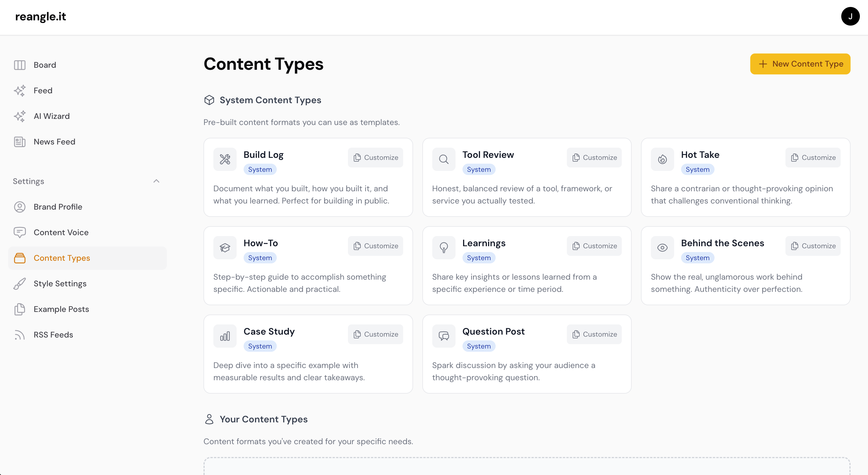Image resolution: width=868 pixels, height=475 pixels.
Task: Click the Brand Profile person icon
Action: coord(19,207)
